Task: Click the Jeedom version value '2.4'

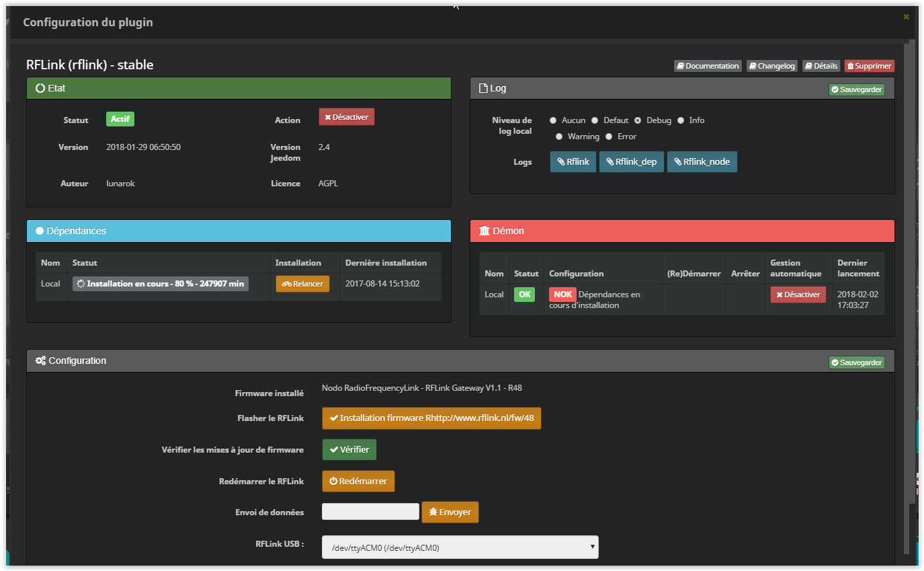Action: pyautogui.click(x=324, y=147)
